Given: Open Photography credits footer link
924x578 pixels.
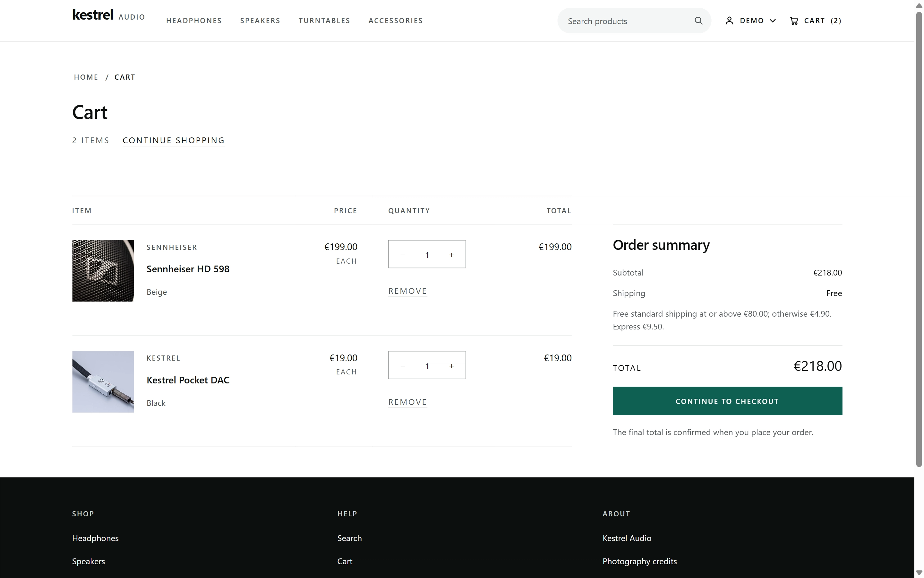Looking at the screenshot, I should [639, 561].
